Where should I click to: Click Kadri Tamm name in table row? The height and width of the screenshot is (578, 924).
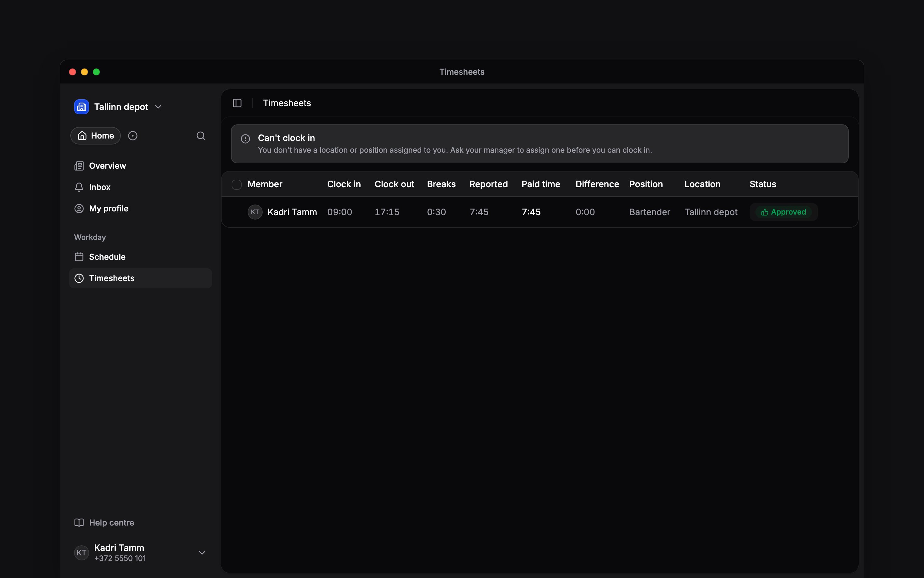tap(292, 212)
